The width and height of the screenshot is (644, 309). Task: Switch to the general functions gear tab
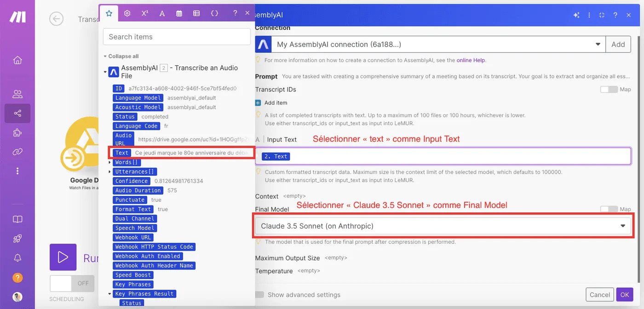127,13
